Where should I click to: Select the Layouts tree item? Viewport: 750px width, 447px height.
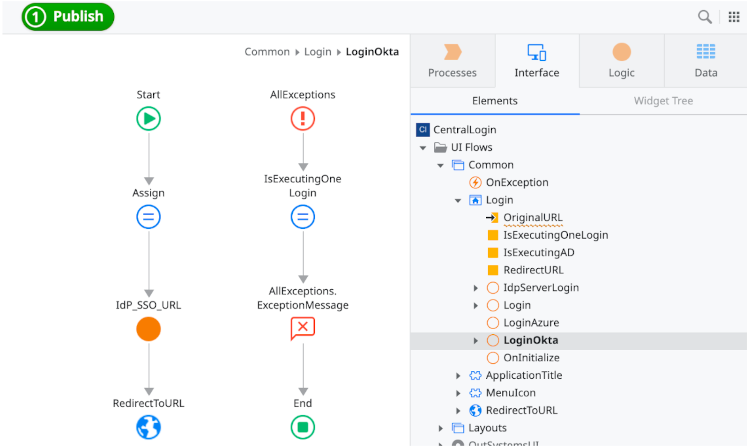coord(487,428)
